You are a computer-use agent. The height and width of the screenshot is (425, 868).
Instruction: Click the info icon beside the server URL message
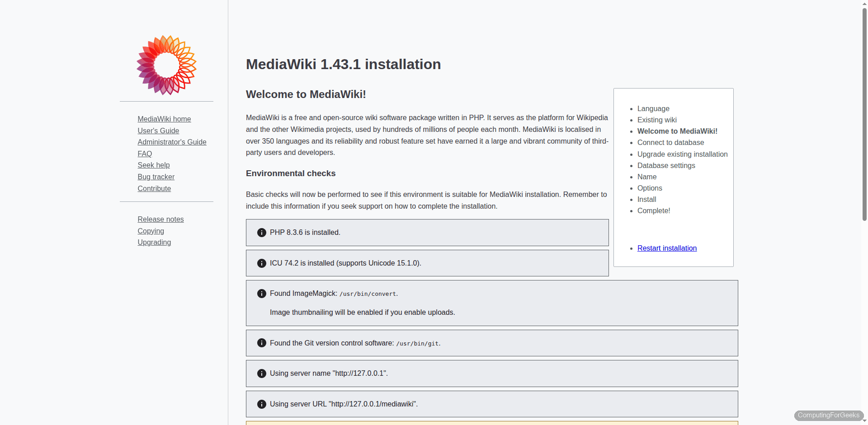pos(261,404)
